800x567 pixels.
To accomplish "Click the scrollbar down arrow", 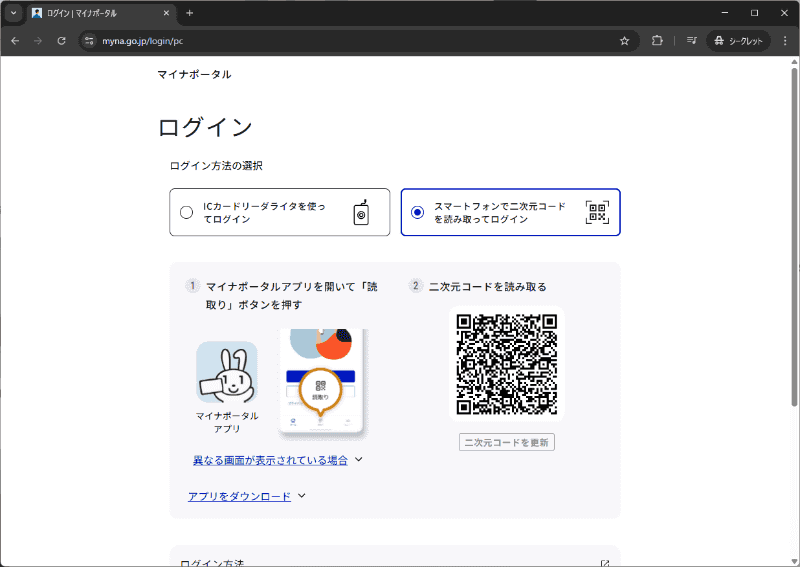I will pyautogui.click(x=794, y=561).
